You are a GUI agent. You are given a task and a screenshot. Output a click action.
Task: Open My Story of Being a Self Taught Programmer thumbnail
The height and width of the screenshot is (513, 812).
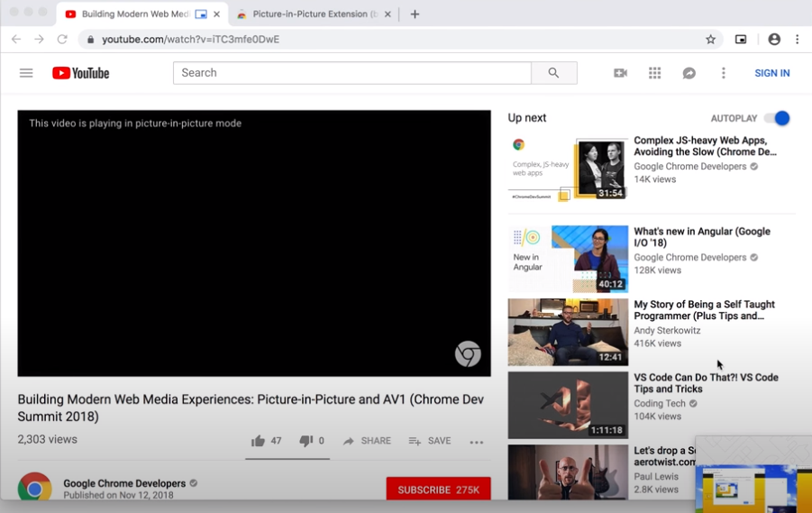[568, 332]
